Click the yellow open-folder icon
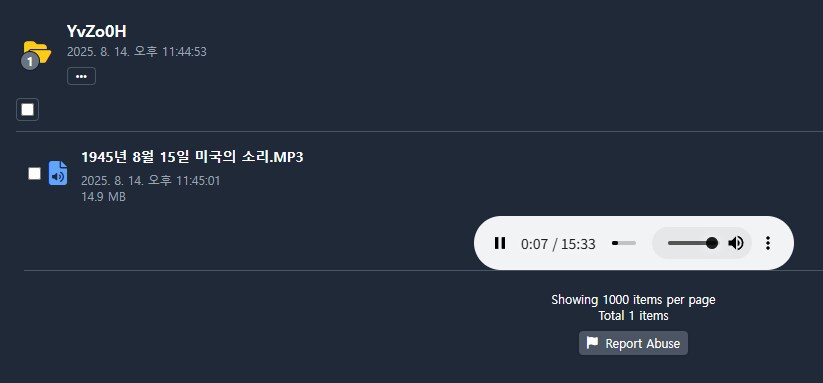 [38, 51]
